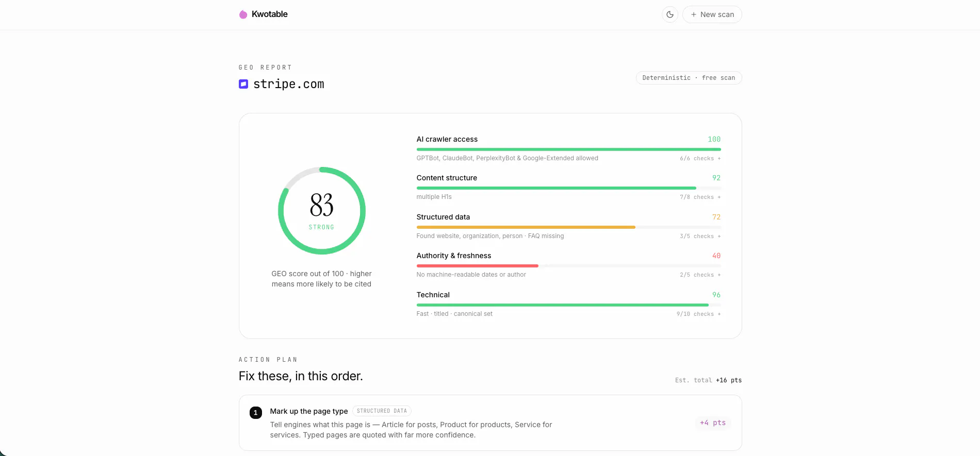Expand Content structure 7/8 checks
980x456 pixels.
pyautogui.click(x=700, y=197)
